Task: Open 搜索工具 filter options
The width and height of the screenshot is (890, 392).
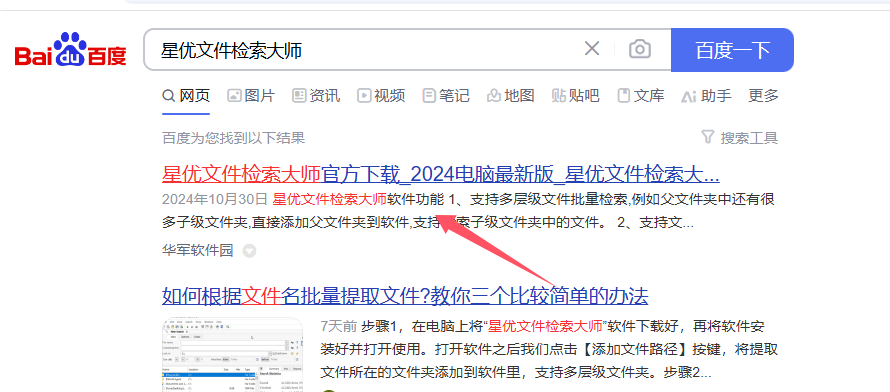Action: [x=740, y=138]
